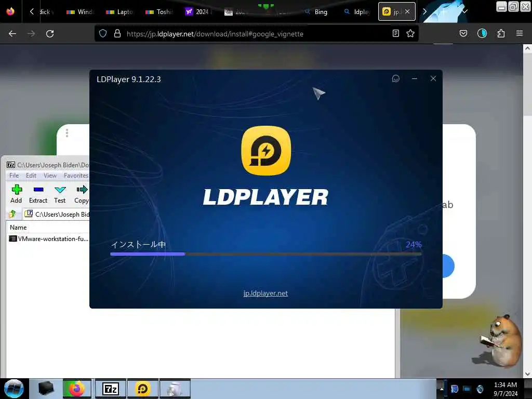Screen dimensions: 532x399
Task: Open the Favorites menu in 7-Zip
Action: [x=76, y=176]
